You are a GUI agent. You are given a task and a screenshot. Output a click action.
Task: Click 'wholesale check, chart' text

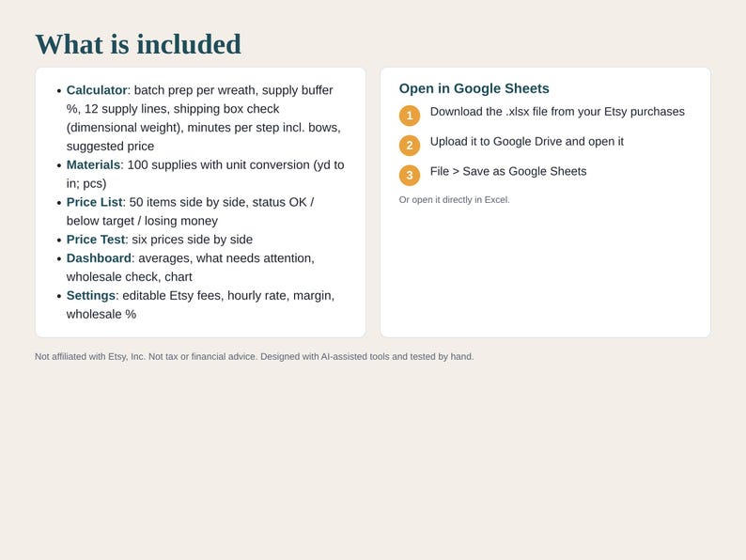[x=130, y=277]
